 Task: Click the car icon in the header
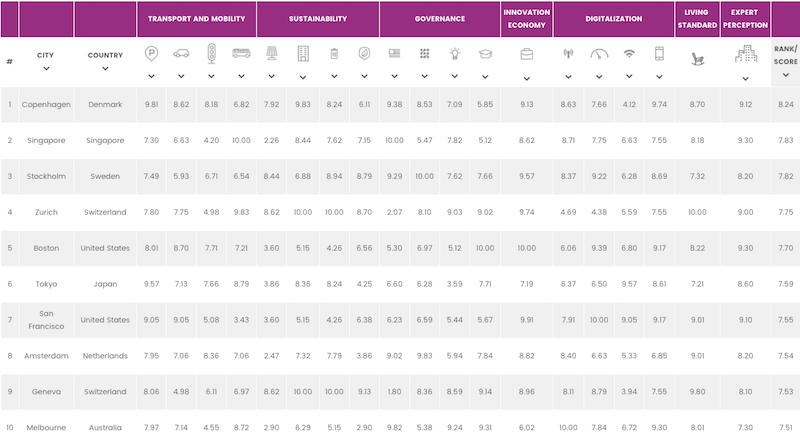coord(181,55)
